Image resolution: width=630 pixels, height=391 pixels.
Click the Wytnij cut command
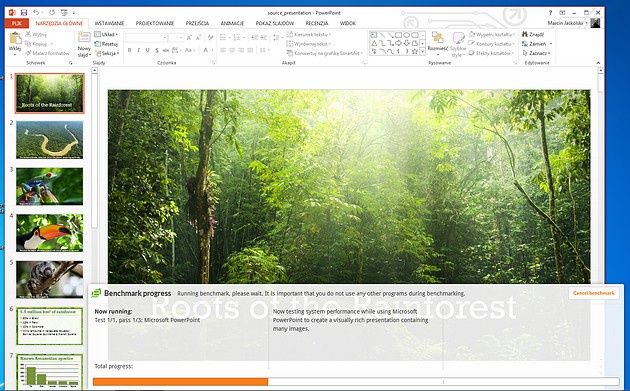click(36, 35)
